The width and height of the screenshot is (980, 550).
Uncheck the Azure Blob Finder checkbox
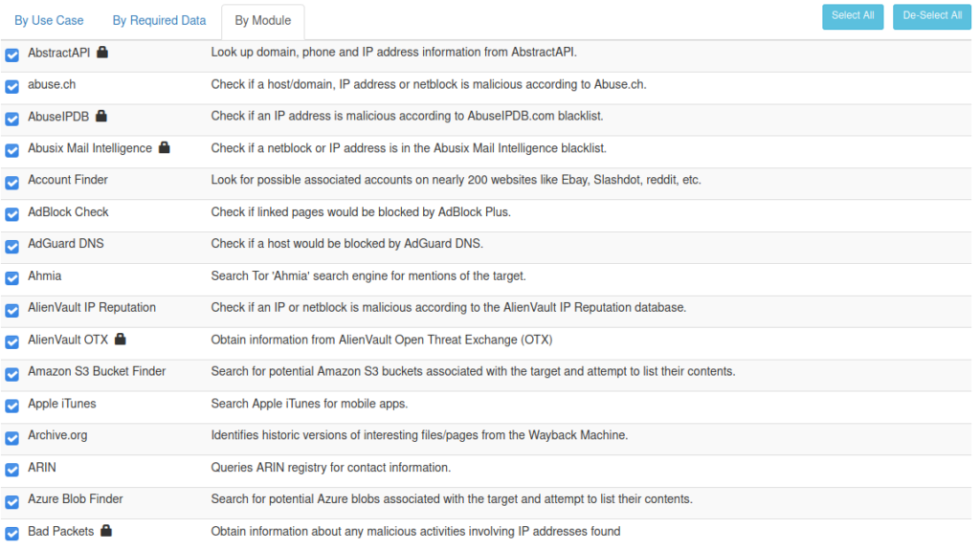tap(11, 502)
